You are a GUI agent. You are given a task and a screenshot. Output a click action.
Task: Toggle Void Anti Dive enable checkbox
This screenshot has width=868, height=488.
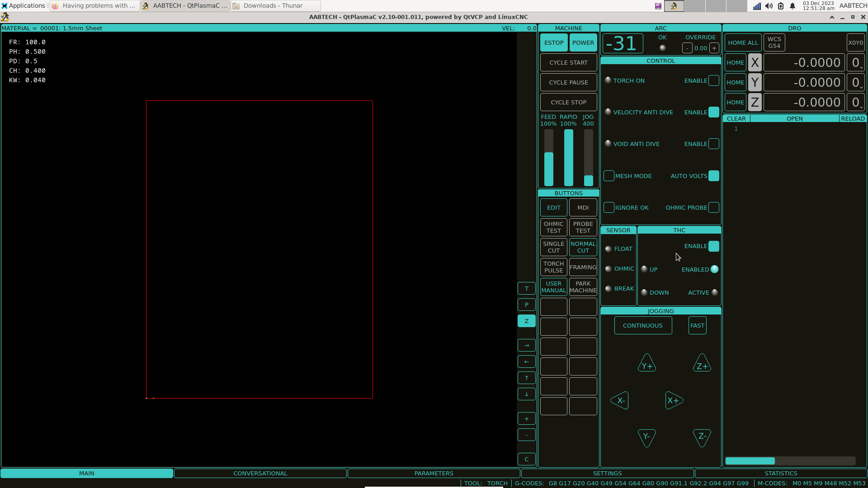tap(714, 144)
